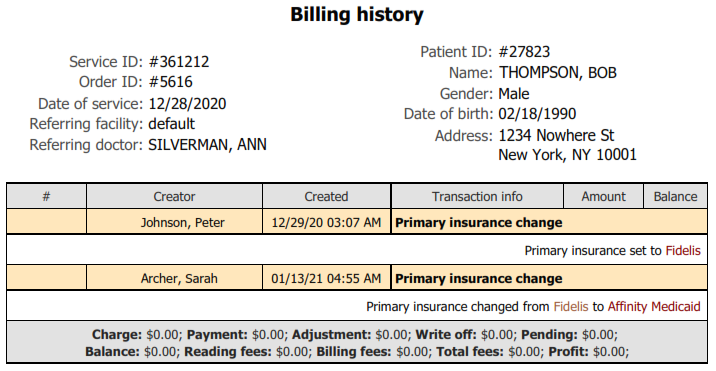Click the # column header
The width and height of the screenshot is (716, 371).
(x=46, y=196)
